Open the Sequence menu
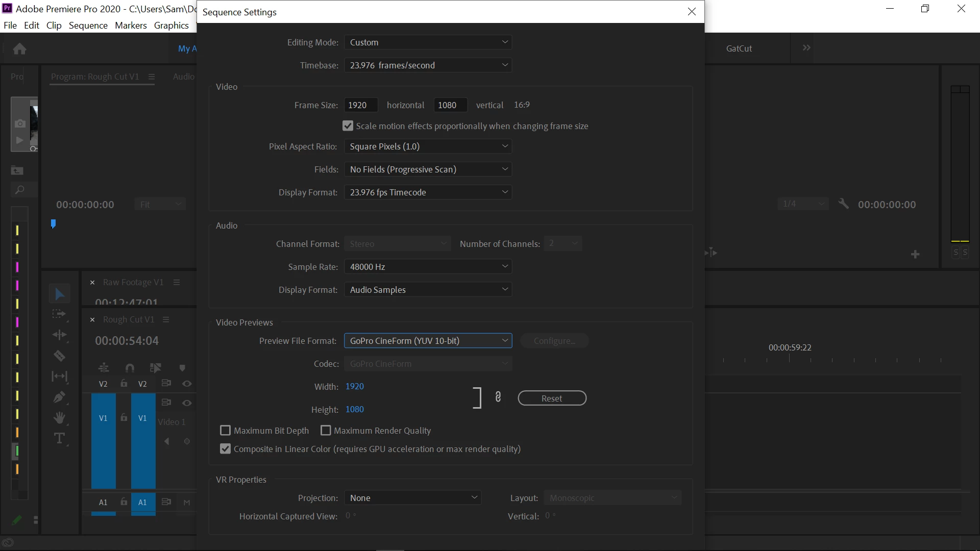The width and height of the screenshot is (980, 551). [x=88, y=26]
